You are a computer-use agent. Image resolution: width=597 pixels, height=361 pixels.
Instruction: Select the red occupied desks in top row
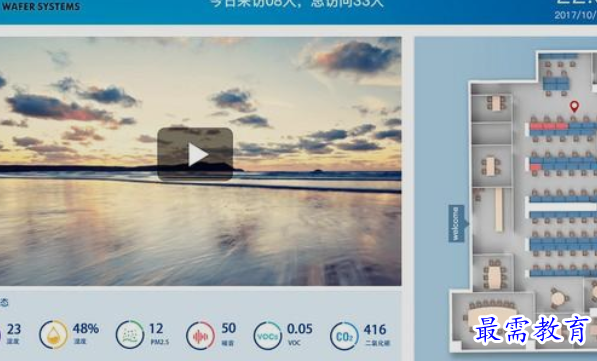549,126
